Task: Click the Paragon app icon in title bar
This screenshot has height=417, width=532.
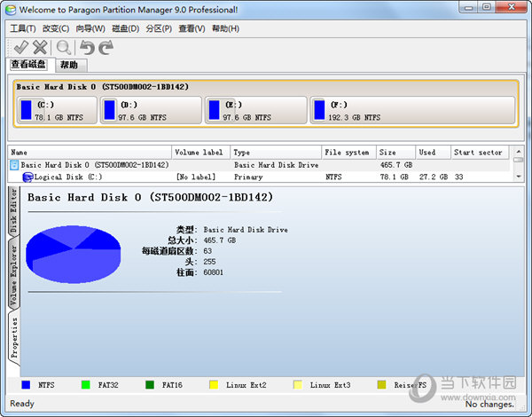Action: tap(11, 10)
